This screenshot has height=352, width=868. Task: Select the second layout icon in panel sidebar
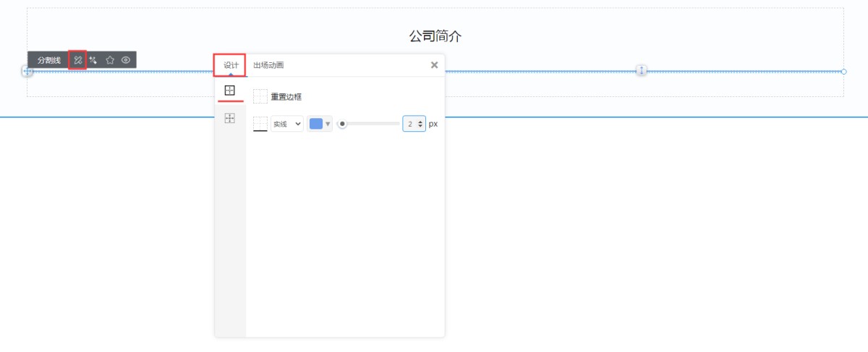tap(230, 118)
